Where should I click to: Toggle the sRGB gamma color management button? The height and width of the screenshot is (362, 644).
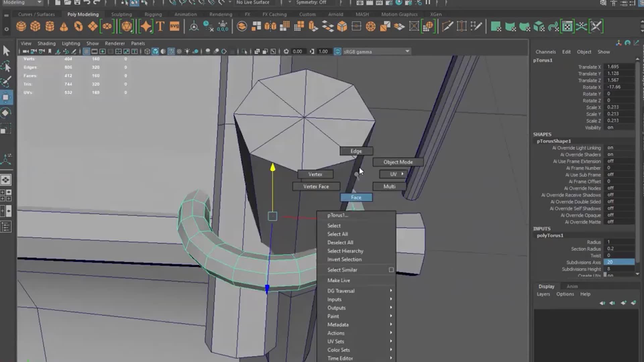(x=338, y=52)
